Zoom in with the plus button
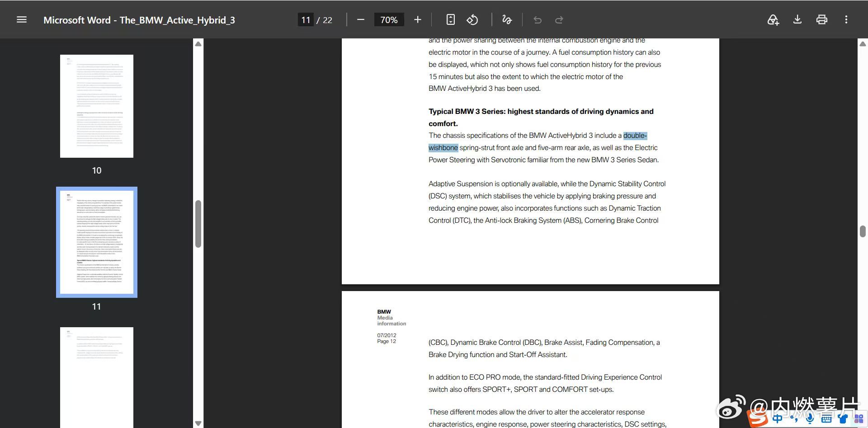 point(418,20)
